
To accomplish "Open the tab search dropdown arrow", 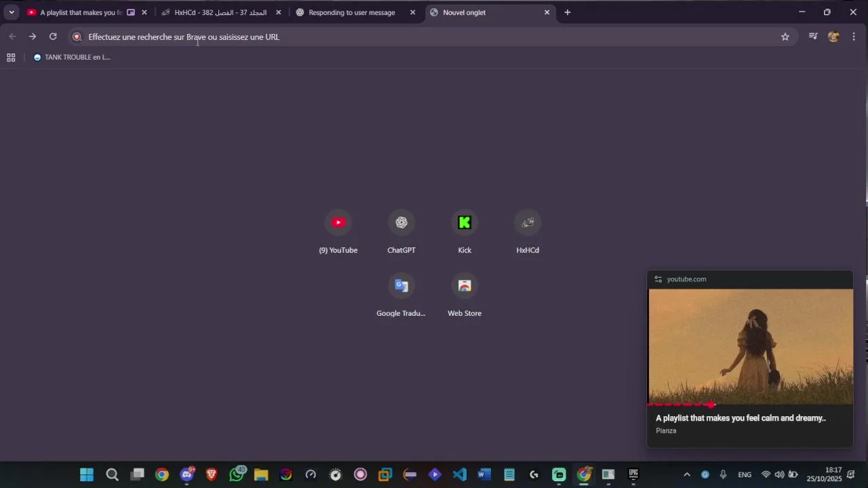I will tap(12, 12).
